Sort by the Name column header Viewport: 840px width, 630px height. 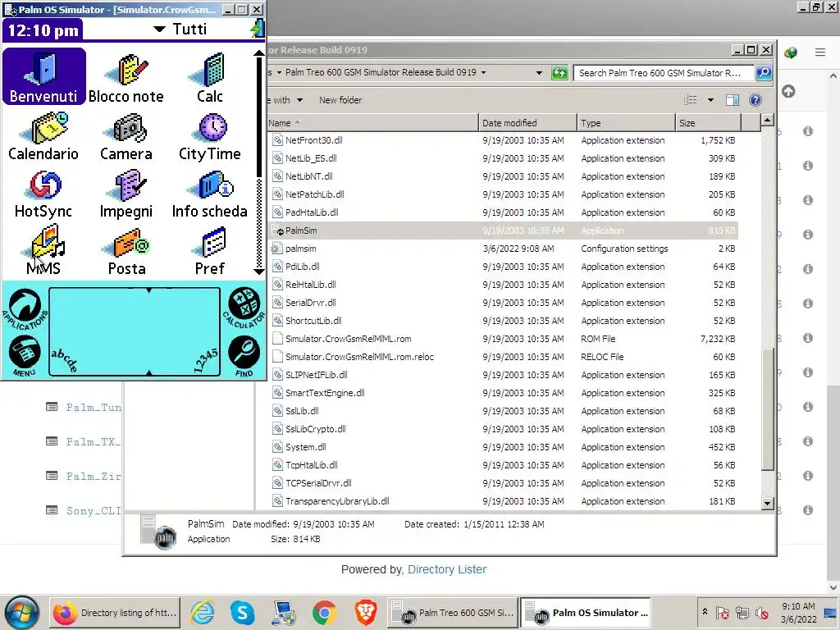pyautogui.click(x=372, y=123)
